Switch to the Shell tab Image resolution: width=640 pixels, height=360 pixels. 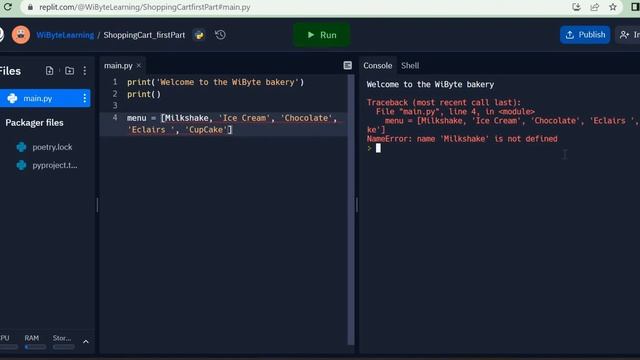point(410,66)
